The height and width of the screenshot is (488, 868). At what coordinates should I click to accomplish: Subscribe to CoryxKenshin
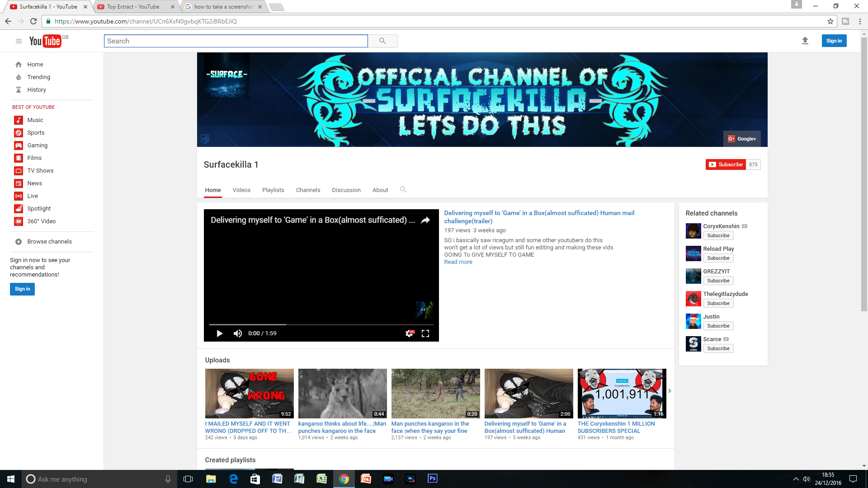click(718, 235)
